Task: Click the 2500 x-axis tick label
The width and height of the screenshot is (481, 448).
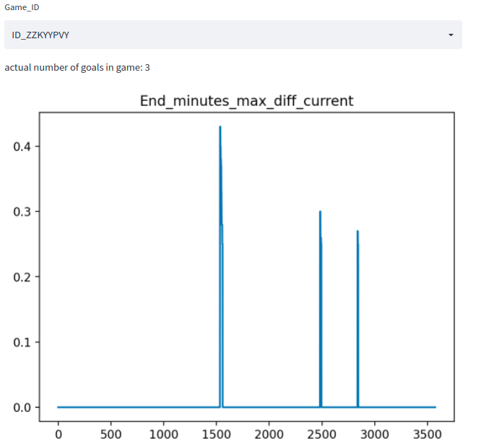Action: 321,435
